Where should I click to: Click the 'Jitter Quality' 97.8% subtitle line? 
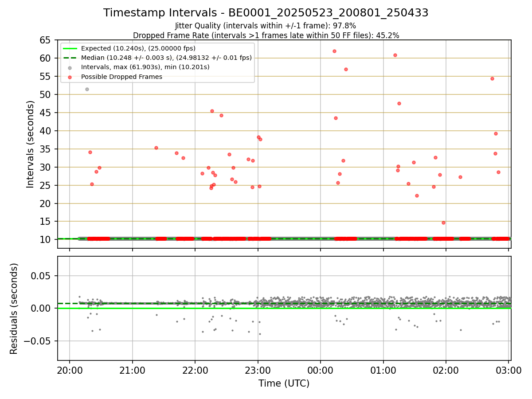[x=266, y=26]
